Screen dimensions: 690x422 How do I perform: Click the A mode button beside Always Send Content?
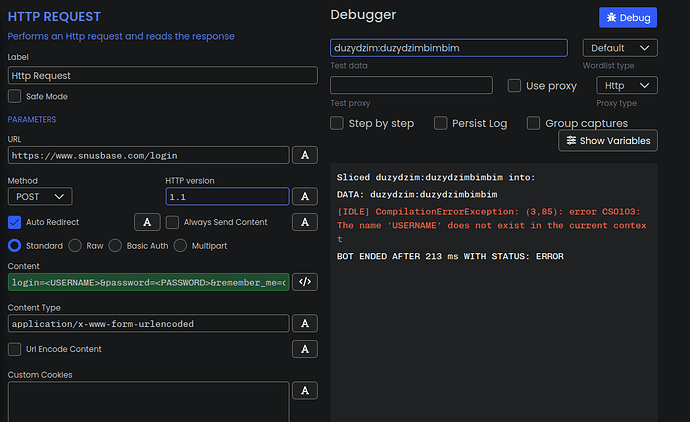[x=305, y=222]
